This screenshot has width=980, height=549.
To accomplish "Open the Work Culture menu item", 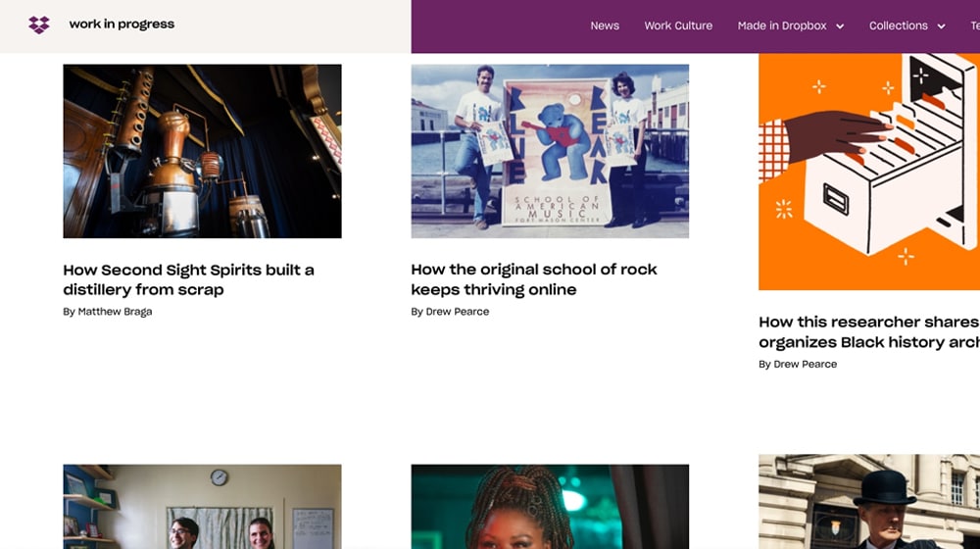I will click(678, 25).
